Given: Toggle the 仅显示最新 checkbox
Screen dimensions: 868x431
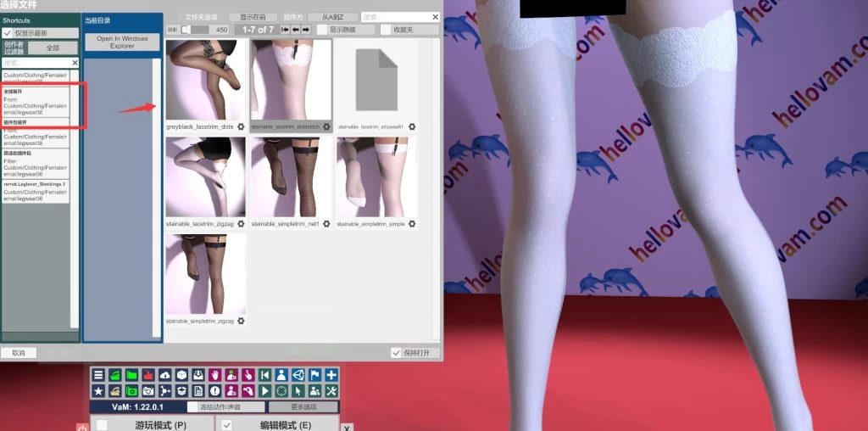Looking at the screenshot, I should [8, 32].
